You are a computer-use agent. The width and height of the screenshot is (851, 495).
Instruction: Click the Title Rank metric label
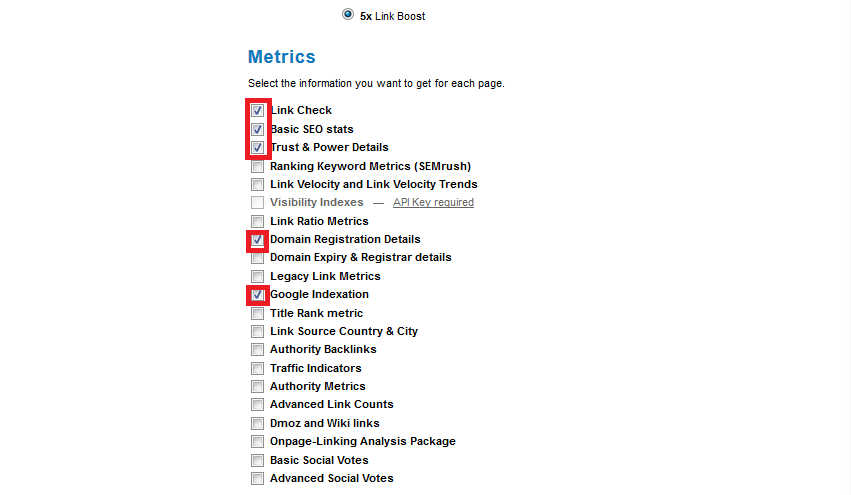(316, 313)
